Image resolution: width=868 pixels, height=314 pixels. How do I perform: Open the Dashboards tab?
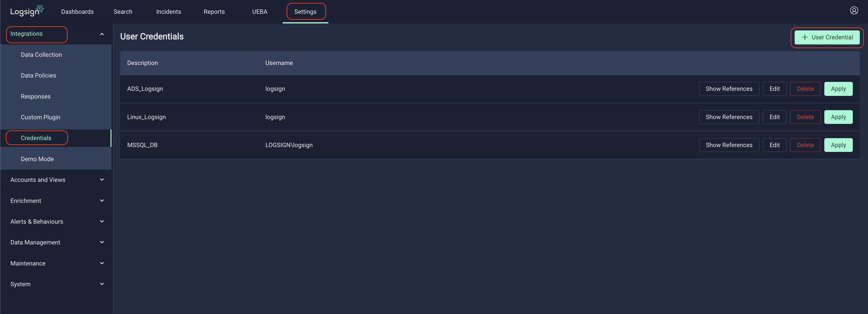(77, 12)
